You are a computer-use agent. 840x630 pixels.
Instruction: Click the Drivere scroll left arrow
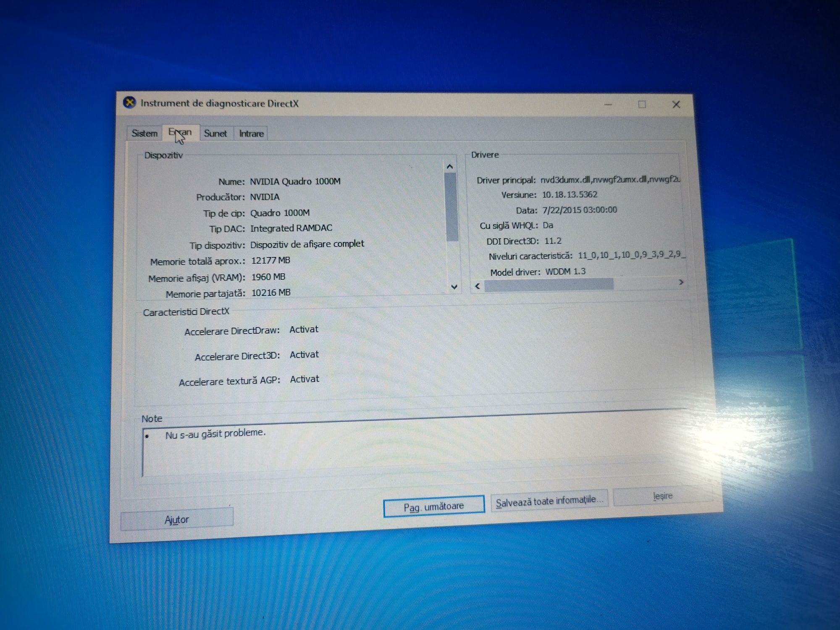477,286
